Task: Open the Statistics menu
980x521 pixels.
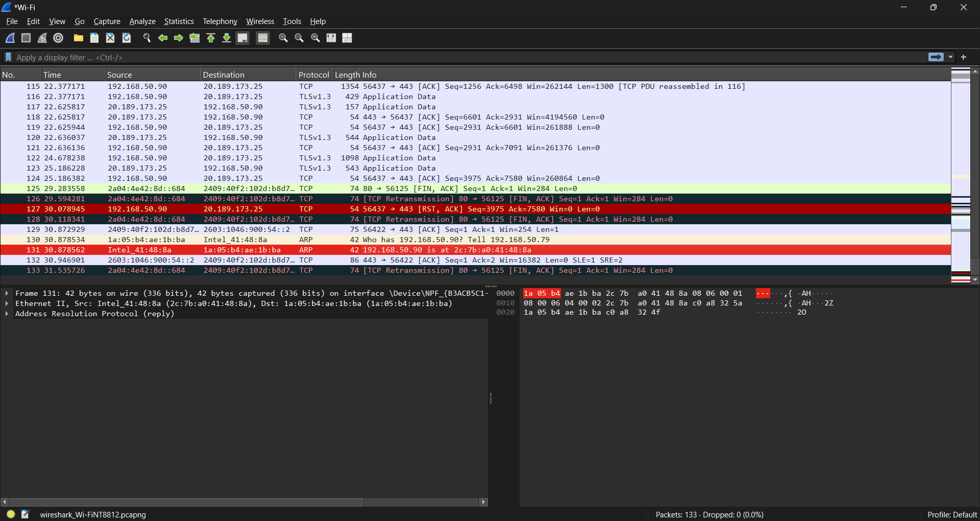Action: pos(179,21)
